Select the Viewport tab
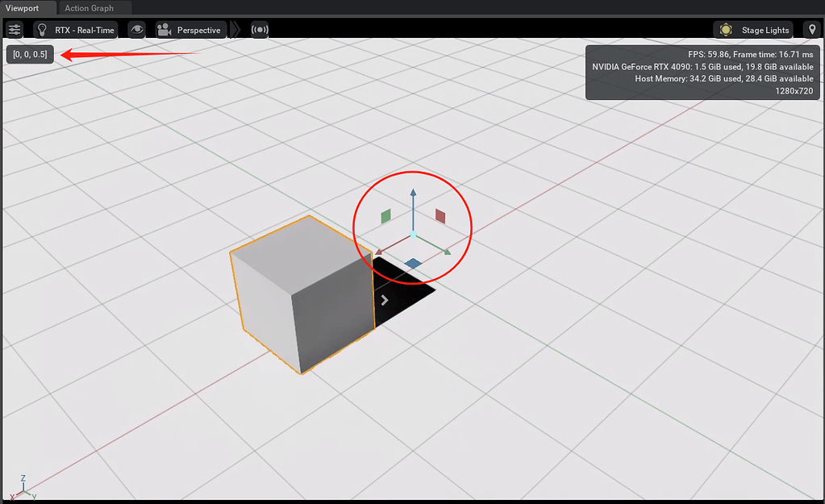This screenshot has height=504, width=825. point(21,7)
